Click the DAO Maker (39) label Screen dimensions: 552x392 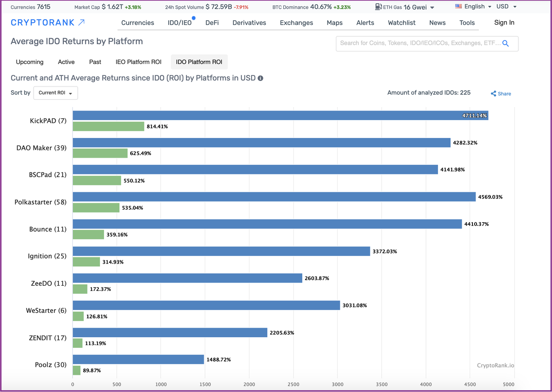[x=41, y=148]
